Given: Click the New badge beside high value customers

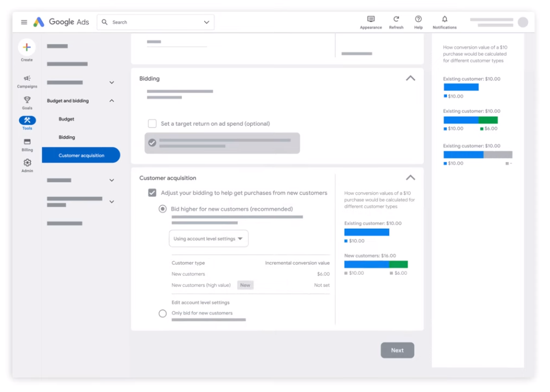Looking at the screenshot, I should tap(245, 285).
